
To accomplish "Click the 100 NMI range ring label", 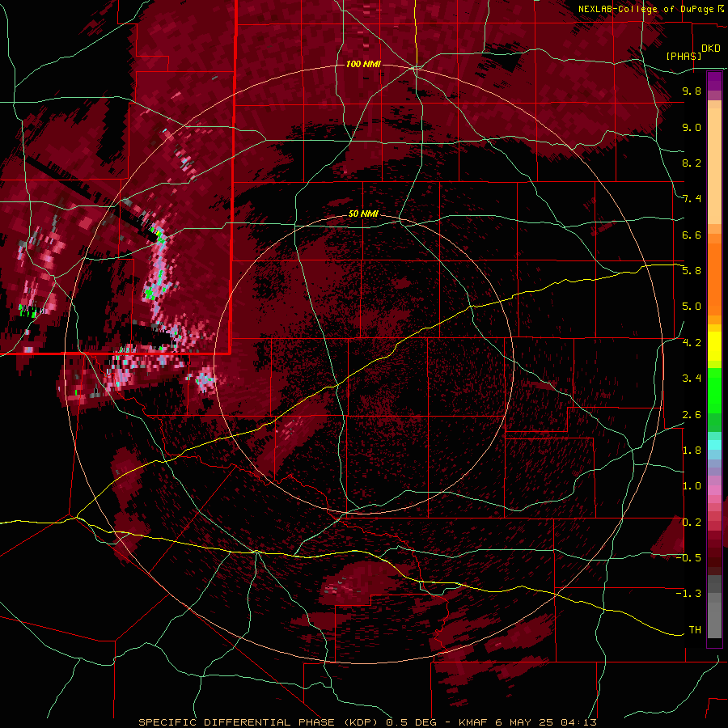I will click(363, 64).
